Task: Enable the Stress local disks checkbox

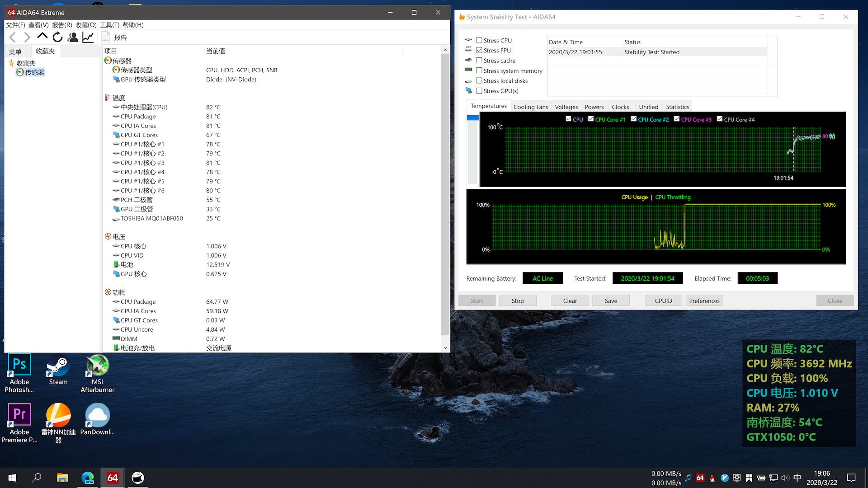Action: [x=479, y=80]
